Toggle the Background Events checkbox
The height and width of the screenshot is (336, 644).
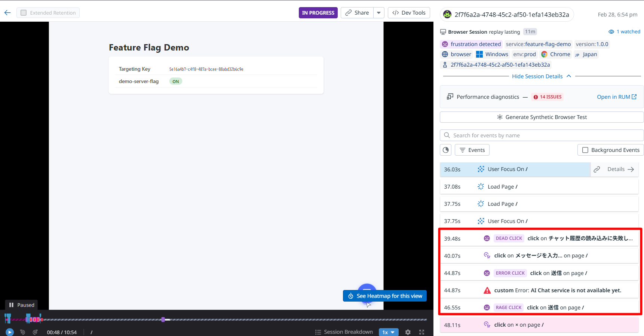585,150
